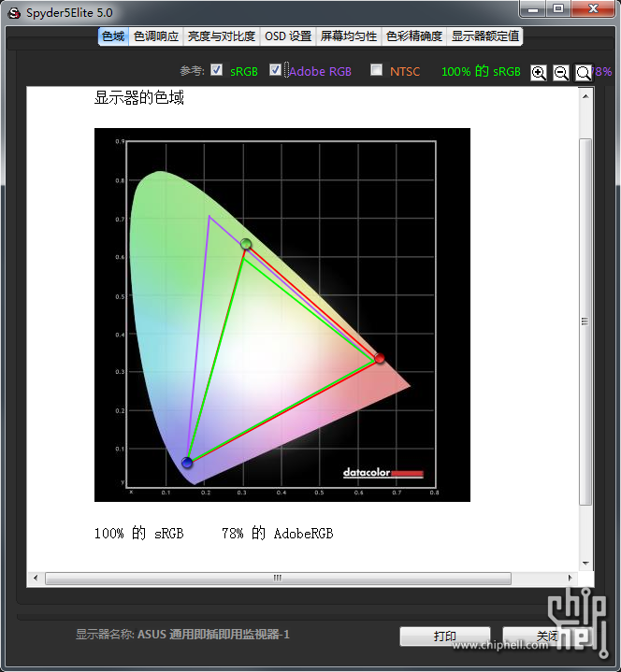
Task: Click the red primary marker on the gamut chart
Action: pyautogui.click(x=379, y=358)
